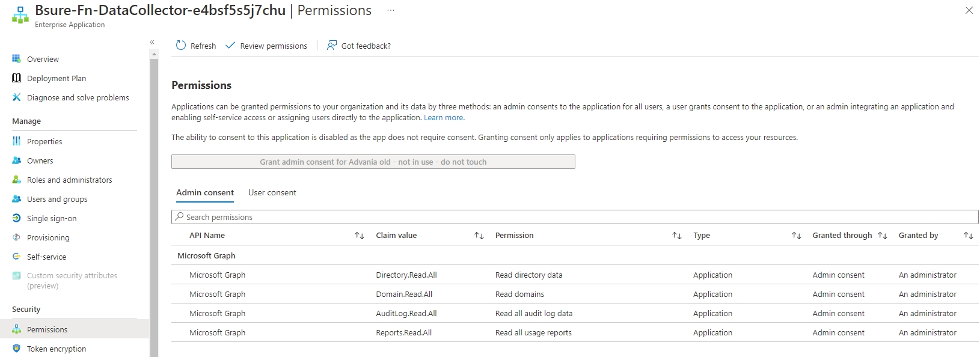
Task: Click the Got feedback person icon
Action: click(332, 46)
